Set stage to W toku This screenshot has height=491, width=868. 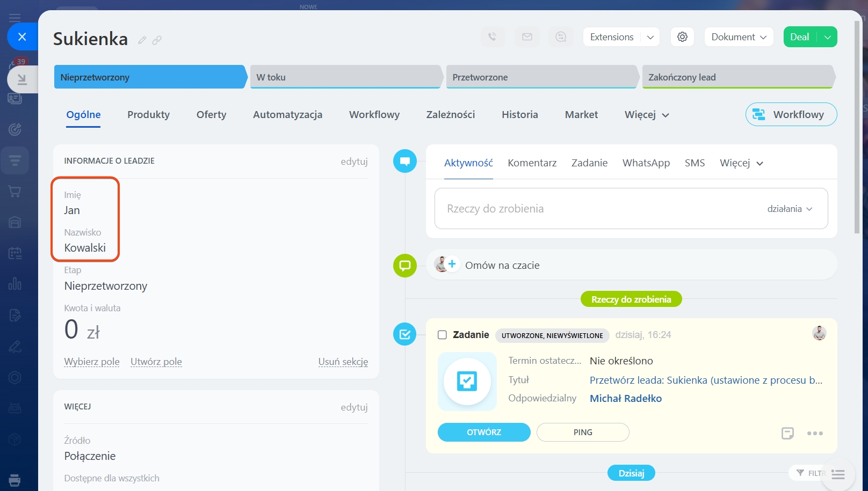[x=346, y=77]
